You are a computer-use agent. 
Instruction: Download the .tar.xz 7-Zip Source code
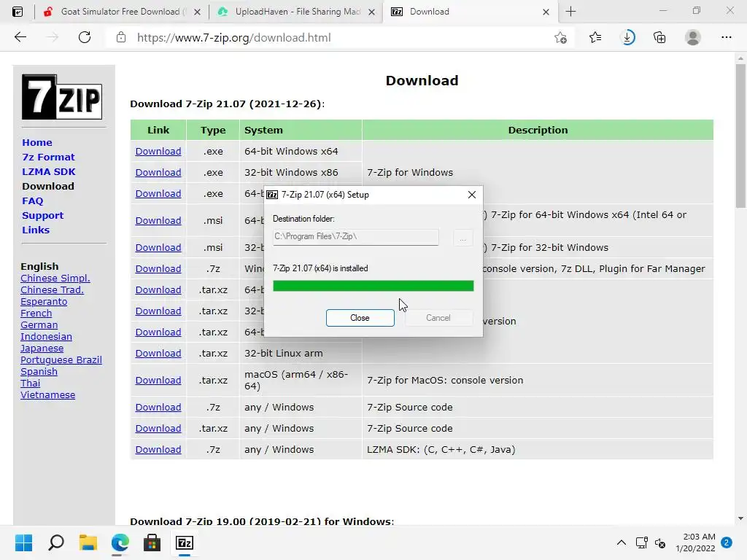(x=158, y=429)
